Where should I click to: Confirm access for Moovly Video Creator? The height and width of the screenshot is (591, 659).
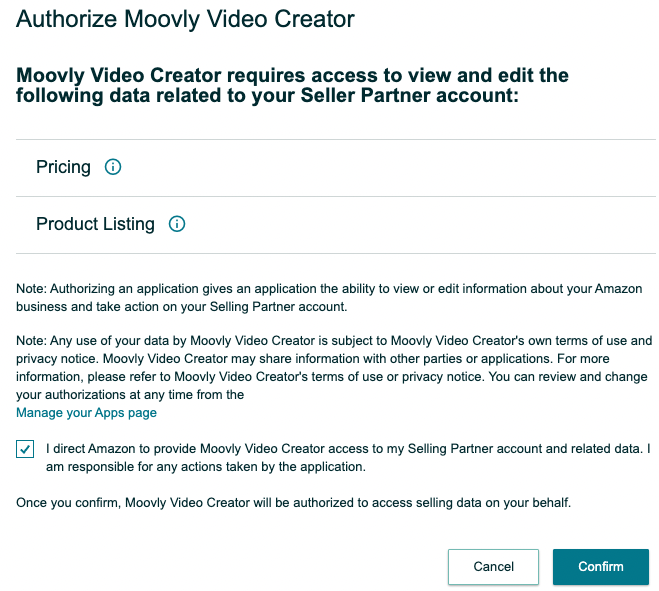[x=601, y=567]
